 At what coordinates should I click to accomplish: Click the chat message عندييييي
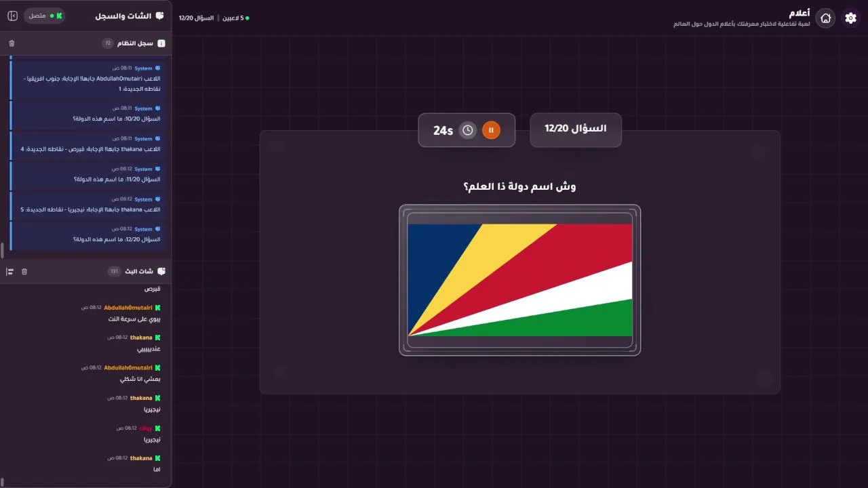coord(149,349)
